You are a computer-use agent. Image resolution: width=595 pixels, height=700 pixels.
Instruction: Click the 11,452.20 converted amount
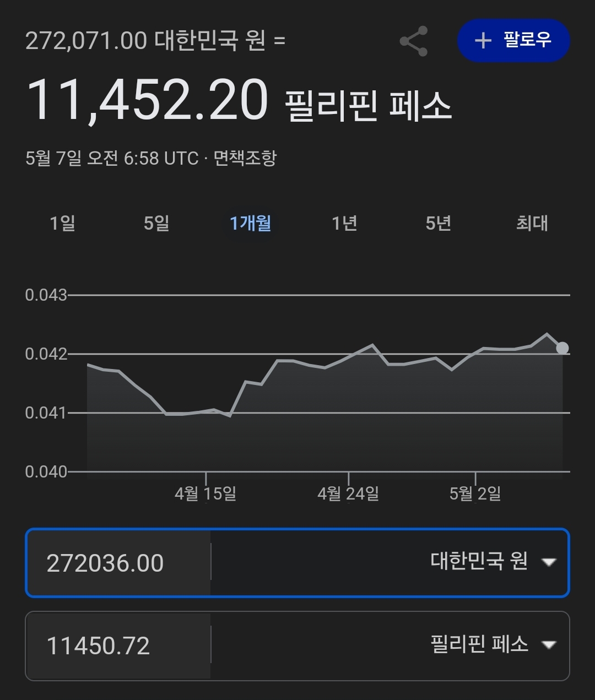[147, 100]
